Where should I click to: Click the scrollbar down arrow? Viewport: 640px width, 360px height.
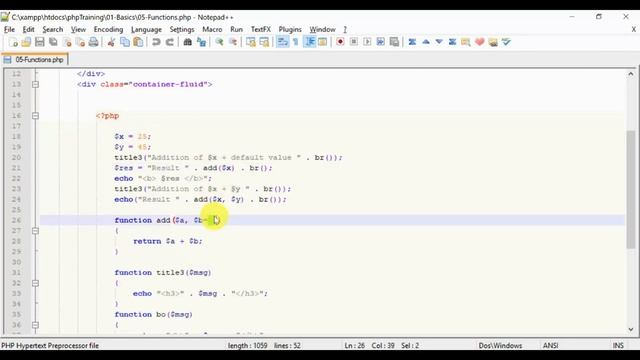(631, 329)
